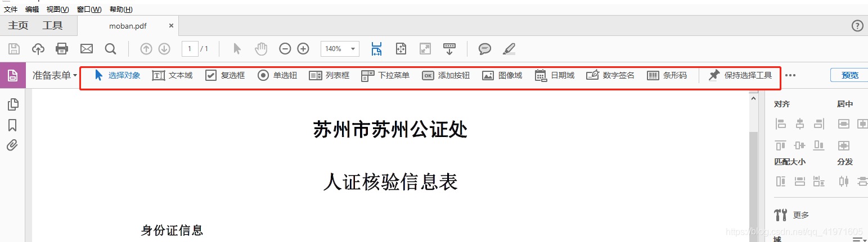Open the 视图(V) menu
Viewport: 868px width, 242px height.
pyautogui.click(x=57, y=10)
